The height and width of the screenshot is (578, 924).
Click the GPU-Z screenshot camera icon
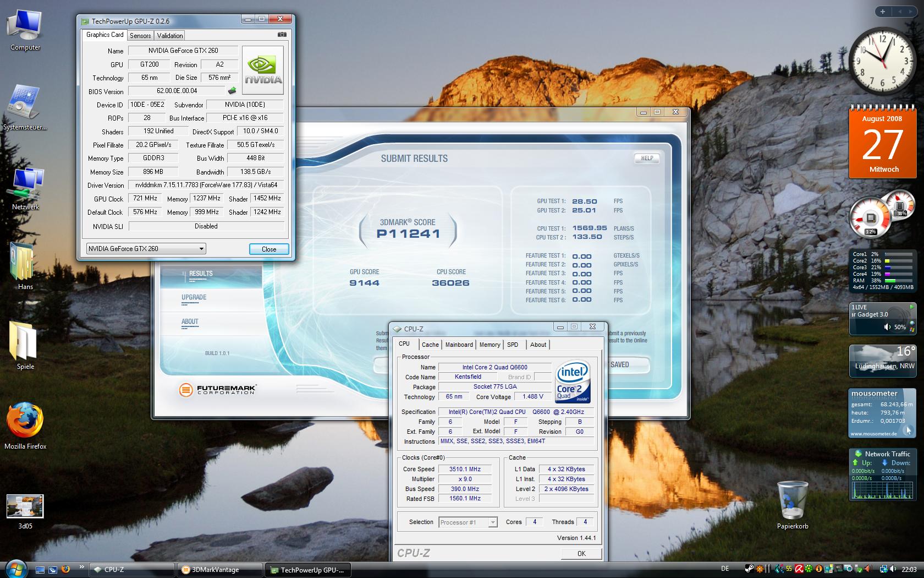pyautogui.click(x=282, y=34)
